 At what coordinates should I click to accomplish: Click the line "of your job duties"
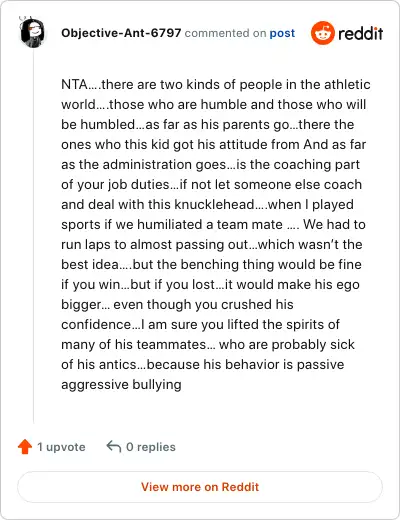point(211,184)
